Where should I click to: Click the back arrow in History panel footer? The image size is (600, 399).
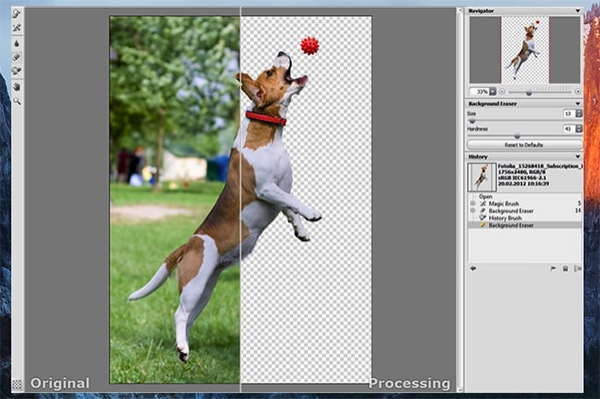tap(473, 269)
